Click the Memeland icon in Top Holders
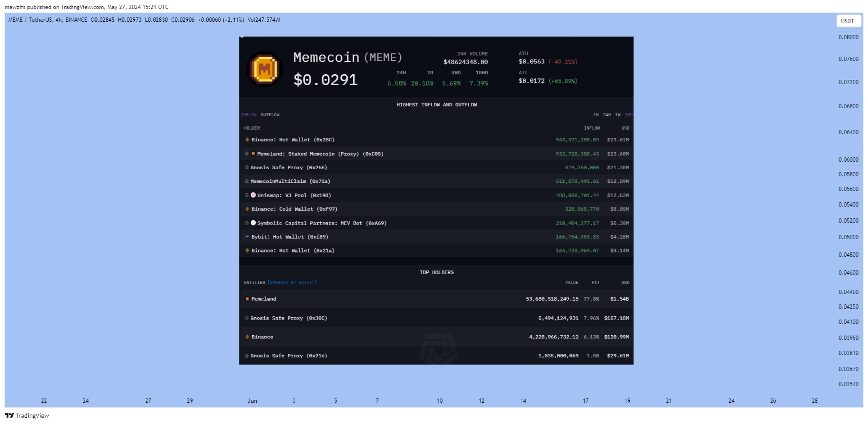The image size is (868, 424). click(247, 299)
